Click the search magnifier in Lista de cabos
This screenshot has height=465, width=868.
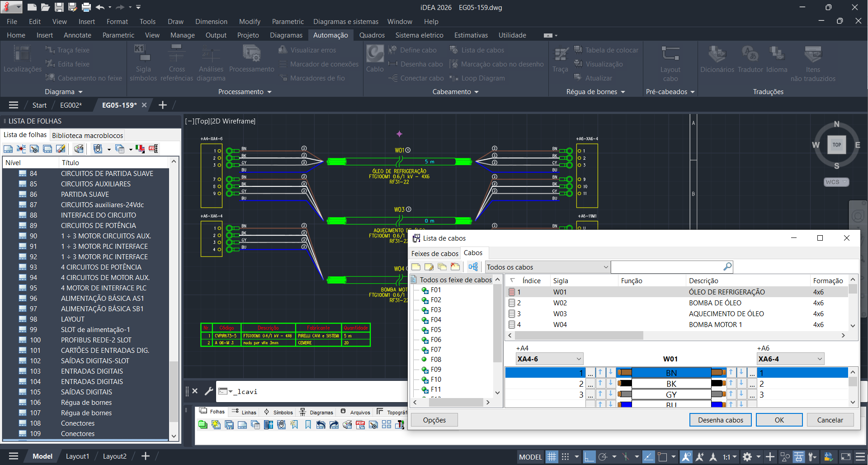pos(727,267)
